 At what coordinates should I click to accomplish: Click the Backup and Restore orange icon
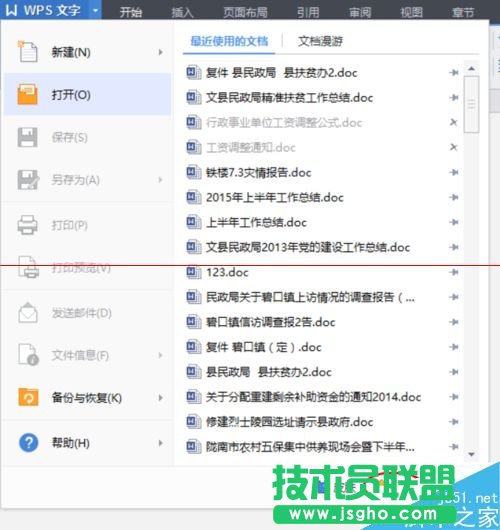28,397
